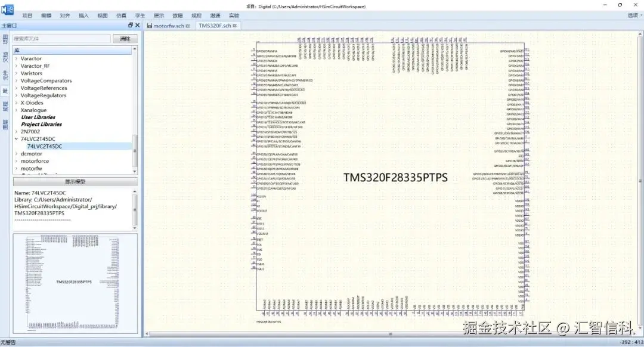The width and height of the screenshot is (644, 347).
Task: Click the 无警告 status bar entry
Action: (x=8, y=342)
